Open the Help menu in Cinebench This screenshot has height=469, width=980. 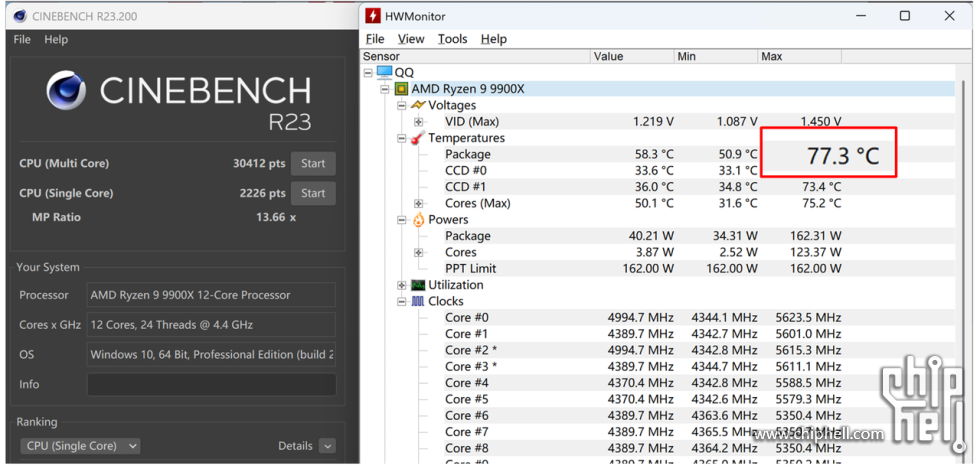(x=56, y=39)
